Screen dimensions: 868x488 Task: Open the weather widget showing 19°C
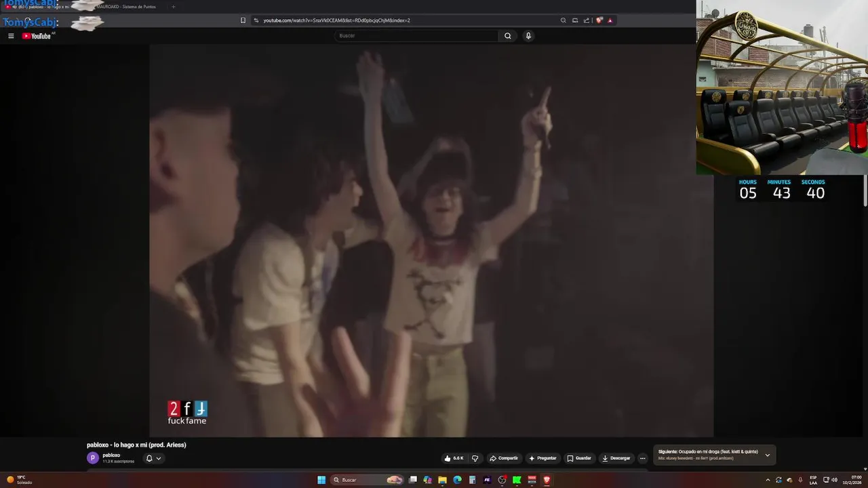[19, 480]
